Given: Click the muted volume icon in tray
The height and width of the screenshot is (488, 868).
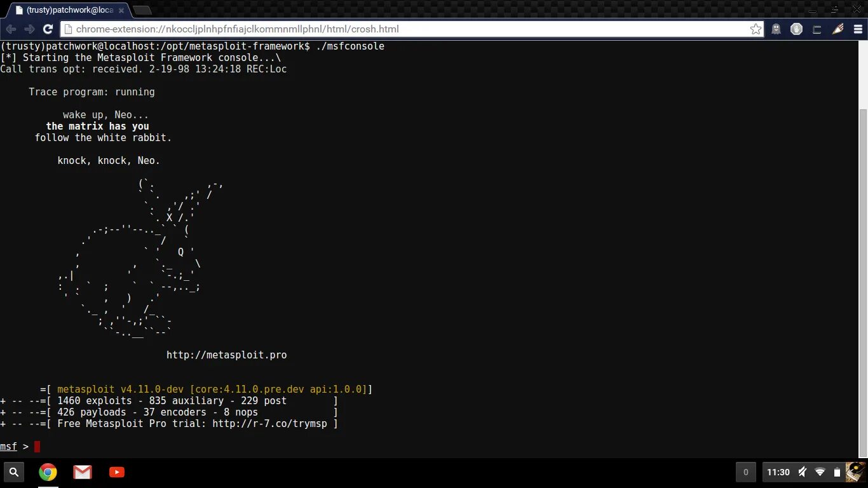Looking at the screenshot, I should coord(803,472).
